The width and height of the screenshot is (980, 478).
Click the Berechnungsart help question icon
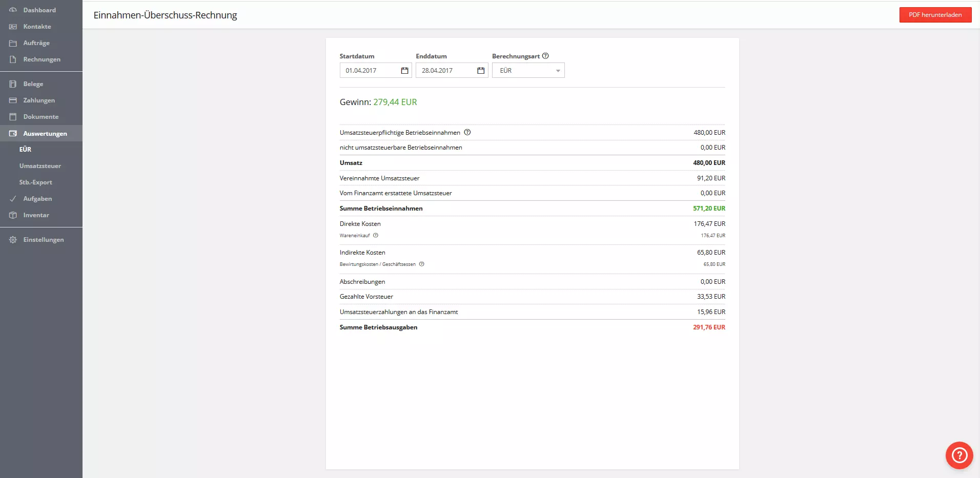(x=545, y=56)
